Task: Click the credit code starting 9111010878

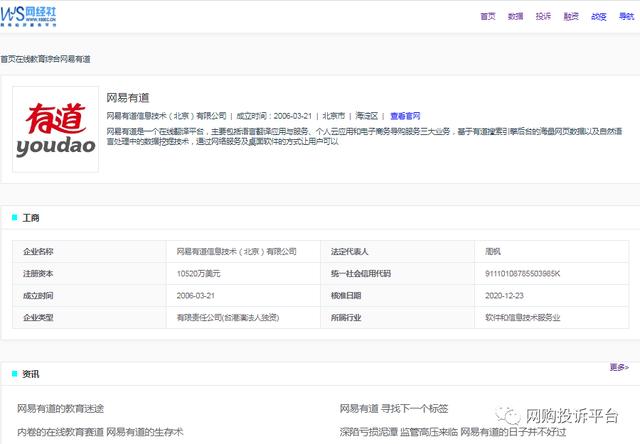Action: [551, 273]
